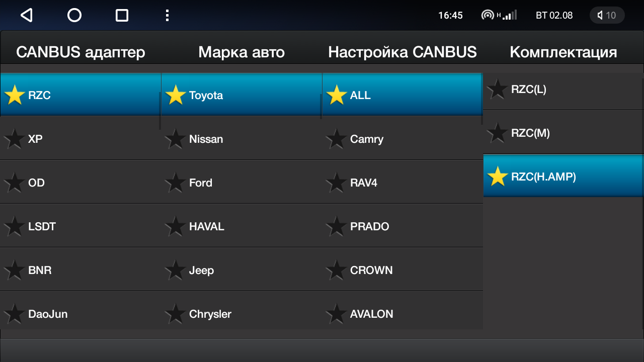Mark Nissan with its star toggle
Viewport: 644px width, 362px height.
[176, 139]
